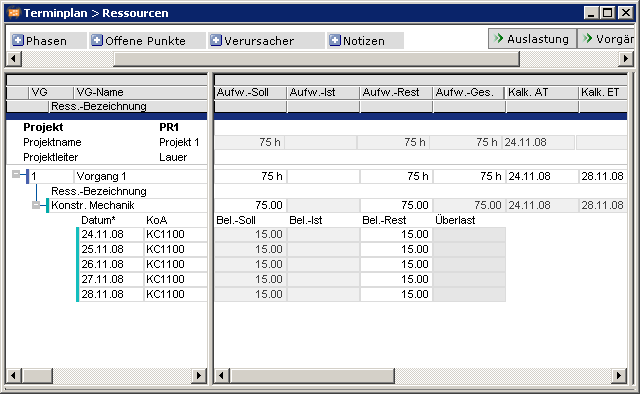This screenshot has height=394, width=640.
Task: Click the right pane horizontal scrollbar thumb
Action: [312, 375]
